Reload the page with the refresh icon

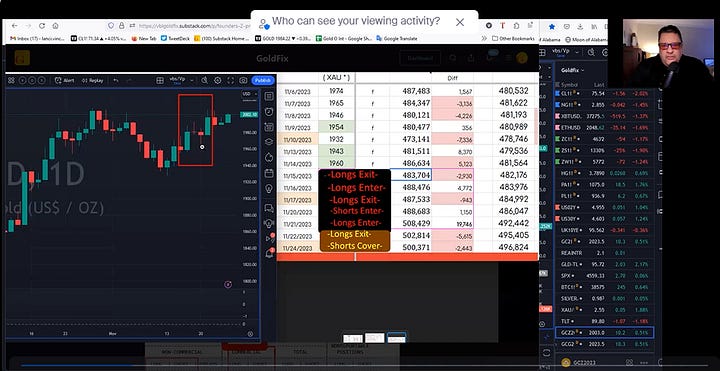pos(42,26)
